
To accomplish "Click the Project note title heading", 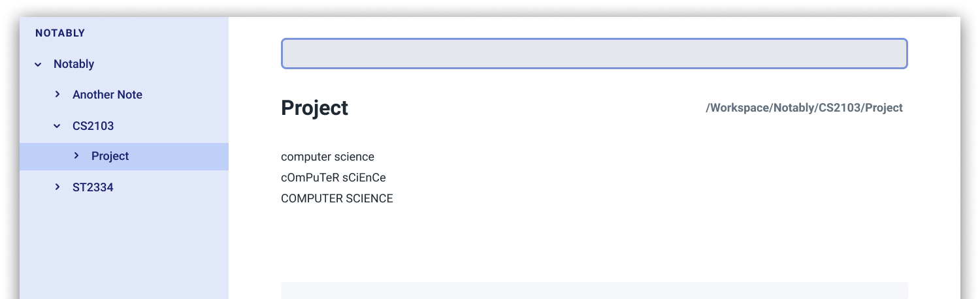I will pos(314,108).
